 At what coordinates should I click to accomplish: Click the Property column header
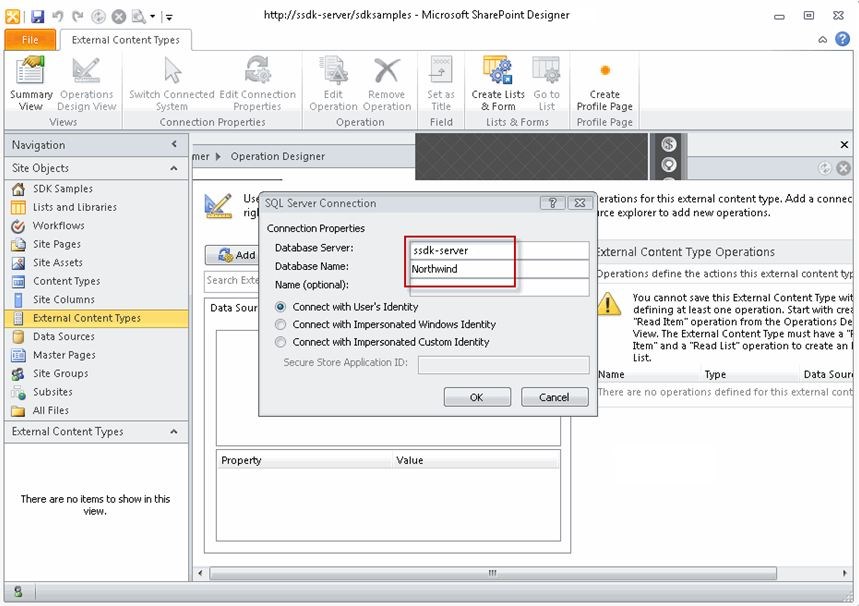(x=305, y=461)
